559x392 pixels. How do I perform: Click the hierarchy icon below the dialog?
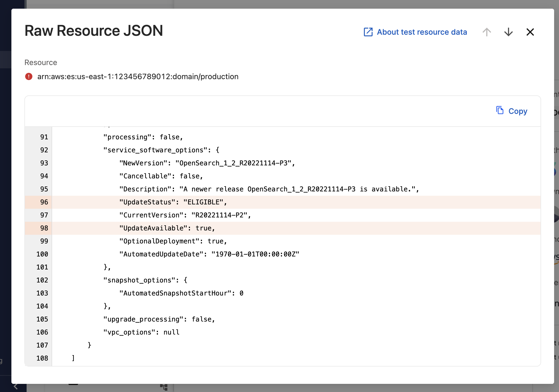click(x=164, y=387)
